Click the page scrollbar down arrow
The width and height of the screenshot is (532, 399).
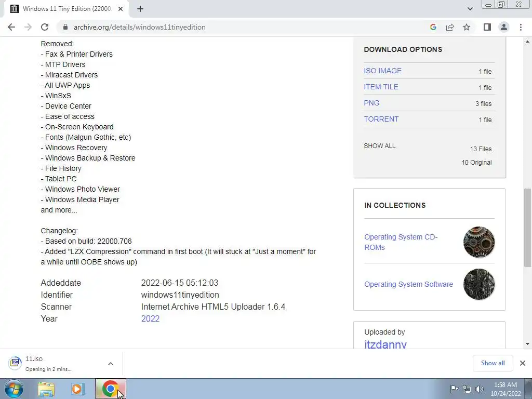point(527,344)
